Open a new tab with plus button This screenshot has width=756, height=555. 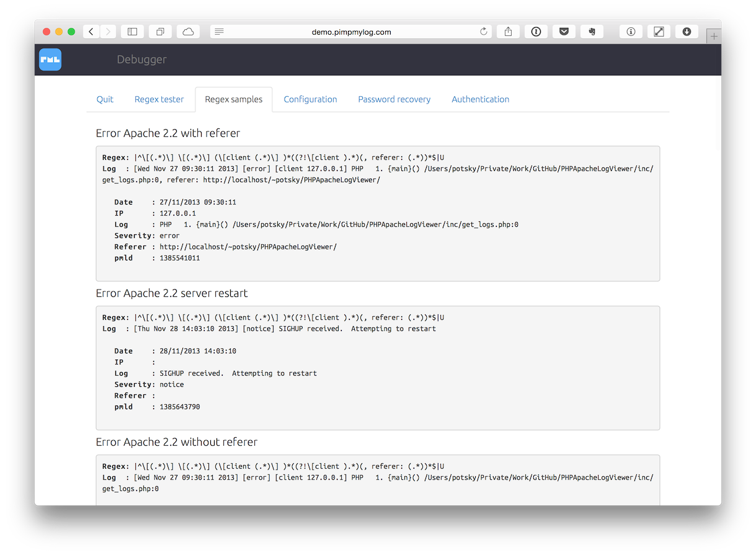point(714,37)
